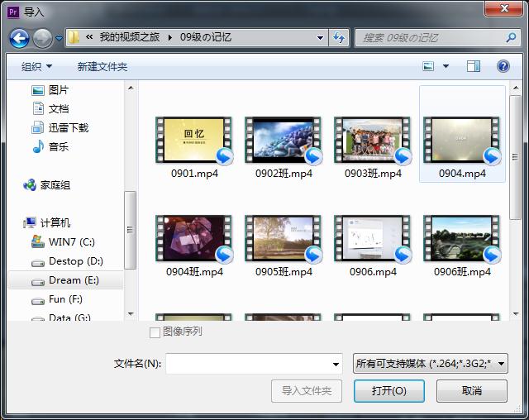Open Fun (F:) drive
Viewport: 529px width, 420px height.
click(x=57, y=299)
